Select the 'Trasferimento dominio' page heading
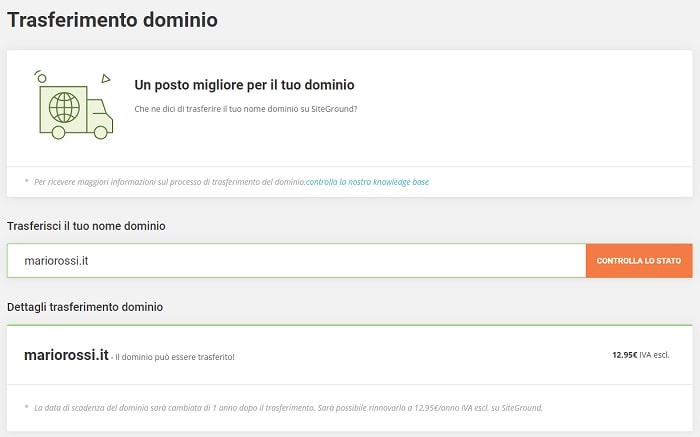The height and width of the screenshot is (437, 700). click(112, 20)
